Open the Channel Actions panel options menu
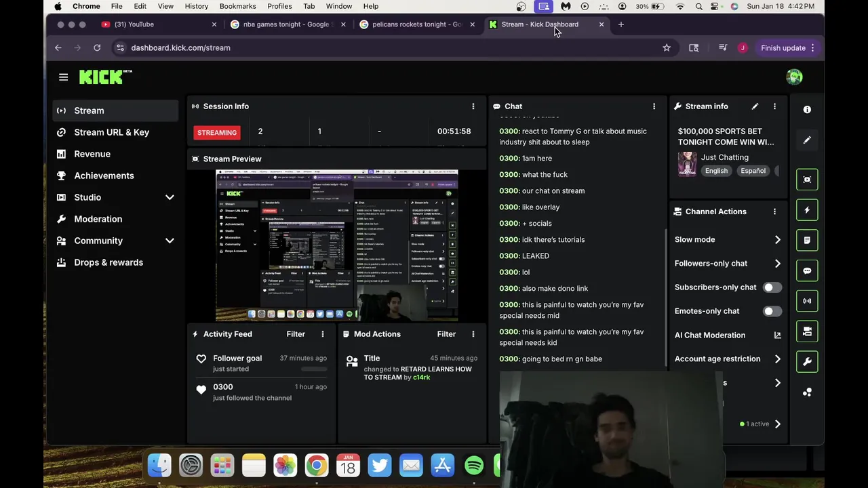Screen dimensions: 868x488 coord(774,211)
